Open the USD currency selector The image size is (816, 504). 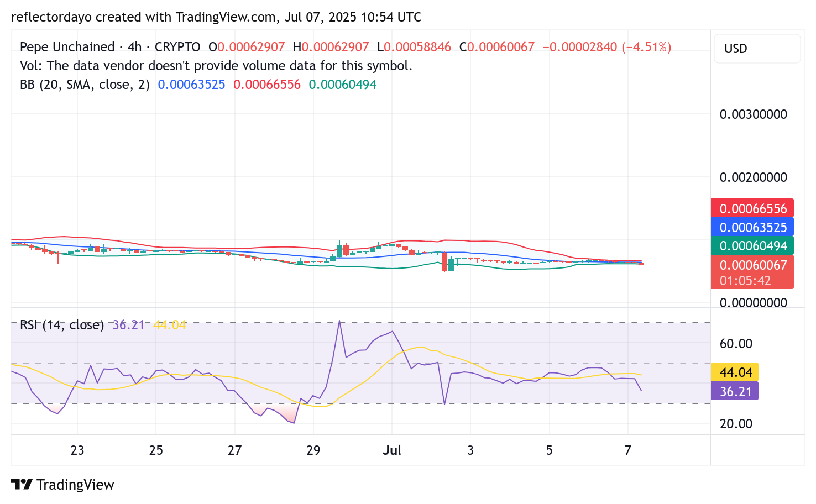(x=757, y=49)
